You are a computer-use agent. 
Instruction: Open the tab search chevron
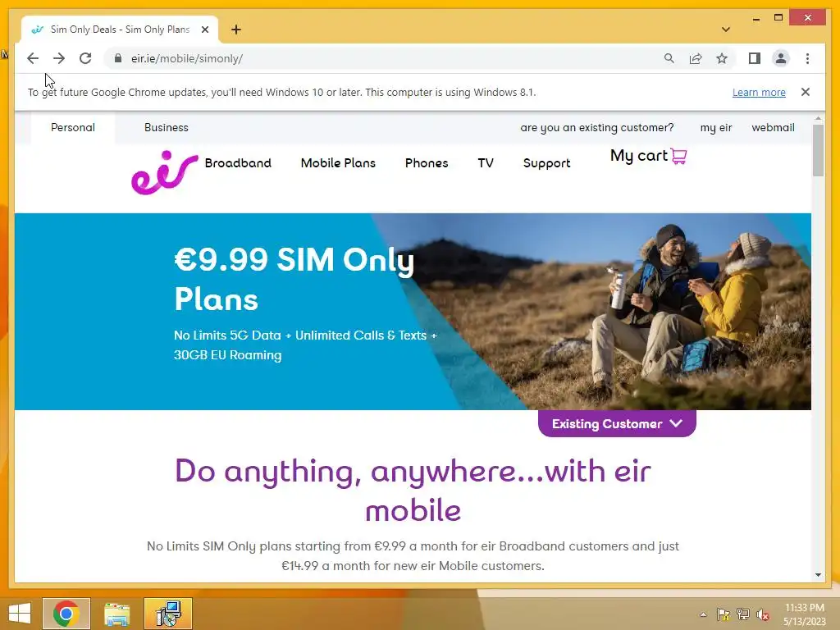point(726,30)
